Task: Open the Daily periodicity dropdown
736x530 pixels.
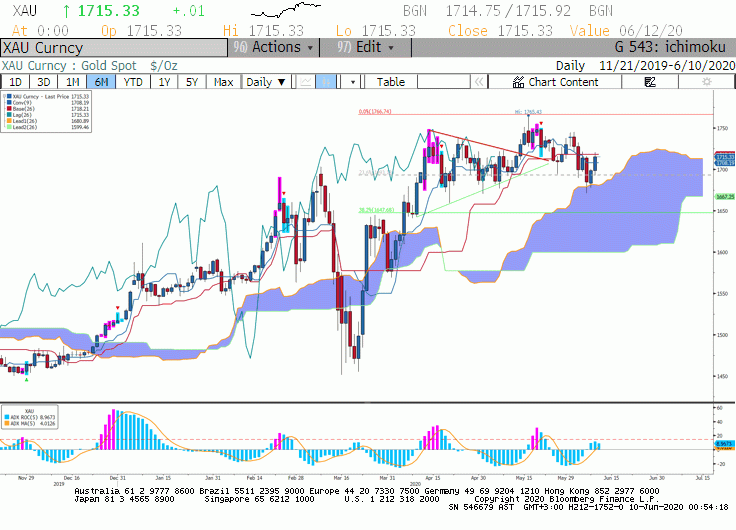Action: 265,82
